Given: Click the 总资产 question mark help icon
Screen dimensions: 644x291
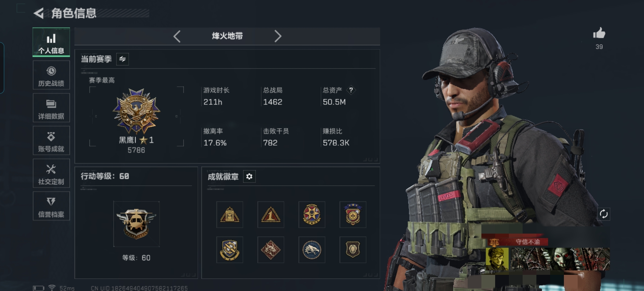Looking at the screenshot, I should (x=351, y=90).
